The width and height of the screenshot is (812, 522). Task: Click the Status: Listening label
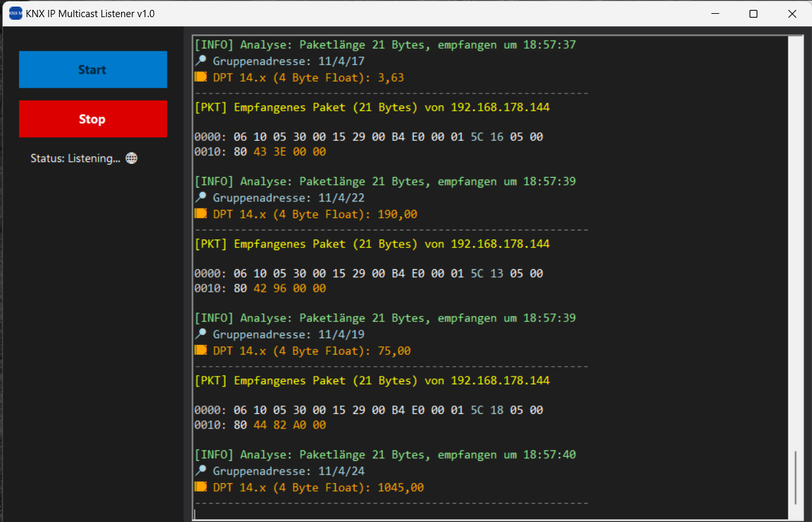[75, 158]
